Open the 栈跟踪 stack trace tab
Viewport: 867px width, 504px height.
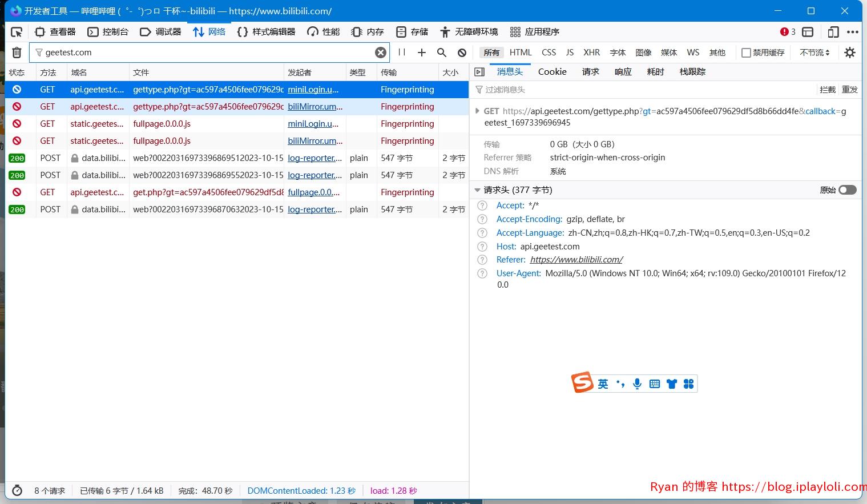click(x=693, y=72)
